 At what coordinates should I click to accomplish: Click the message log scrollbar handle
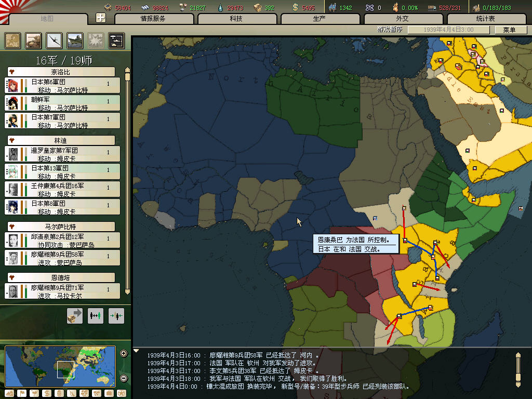pyautogui.click(x=518, y=378)
